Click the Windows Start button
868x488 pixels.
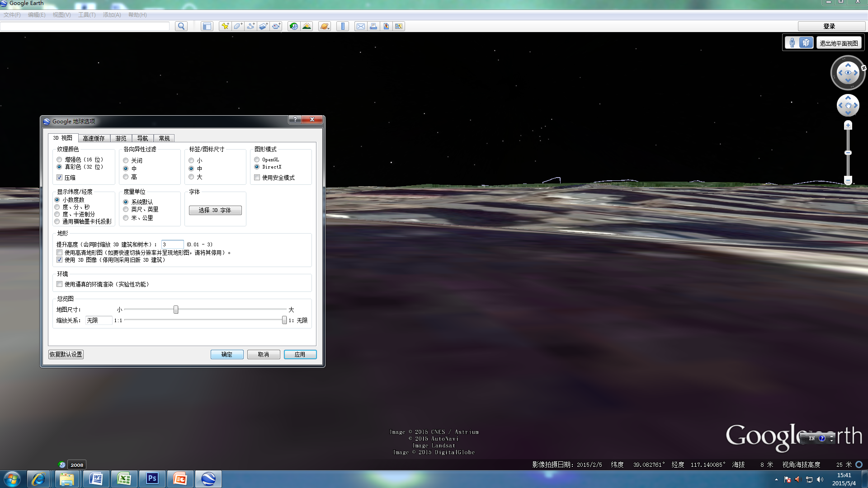(12, 479)
